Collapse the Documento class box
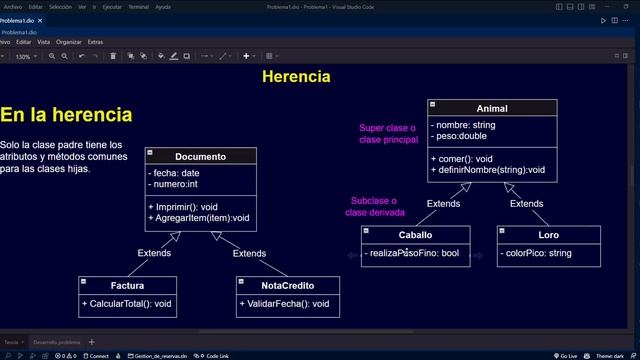 click(x=150, y=152)
